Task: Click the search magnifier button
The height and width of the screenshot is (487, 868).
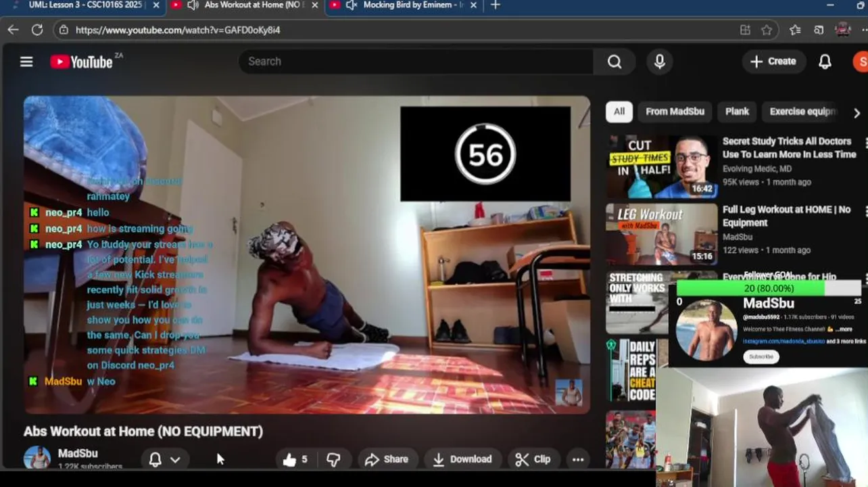Action: click(x=614, y=62)
